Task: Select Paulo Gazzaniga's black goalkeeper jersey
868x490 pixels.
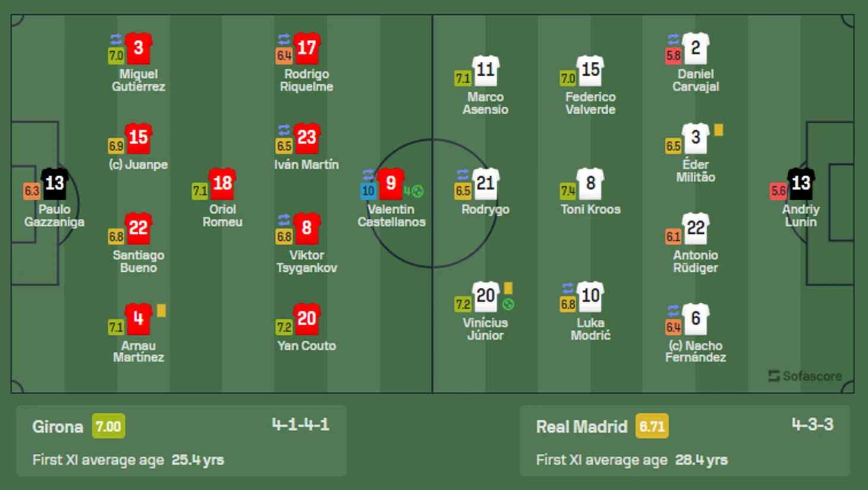Action: 55,184
